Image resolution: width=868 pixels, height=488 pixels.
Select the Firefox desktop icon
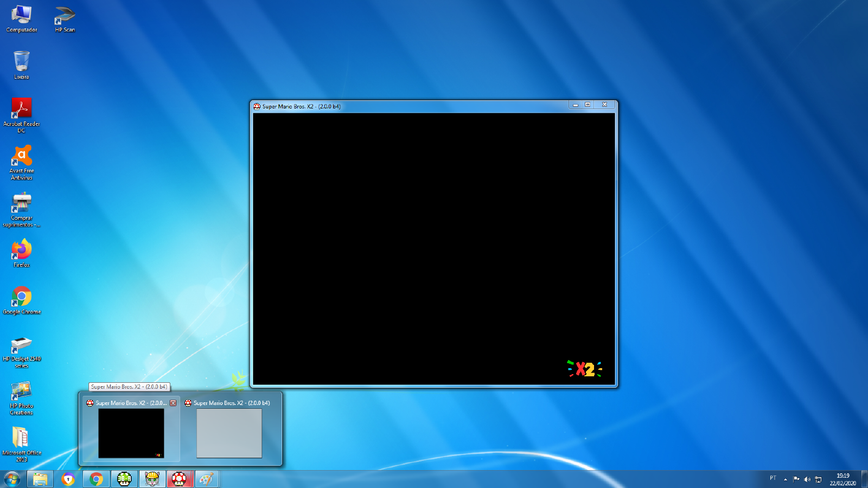(22, 253)
